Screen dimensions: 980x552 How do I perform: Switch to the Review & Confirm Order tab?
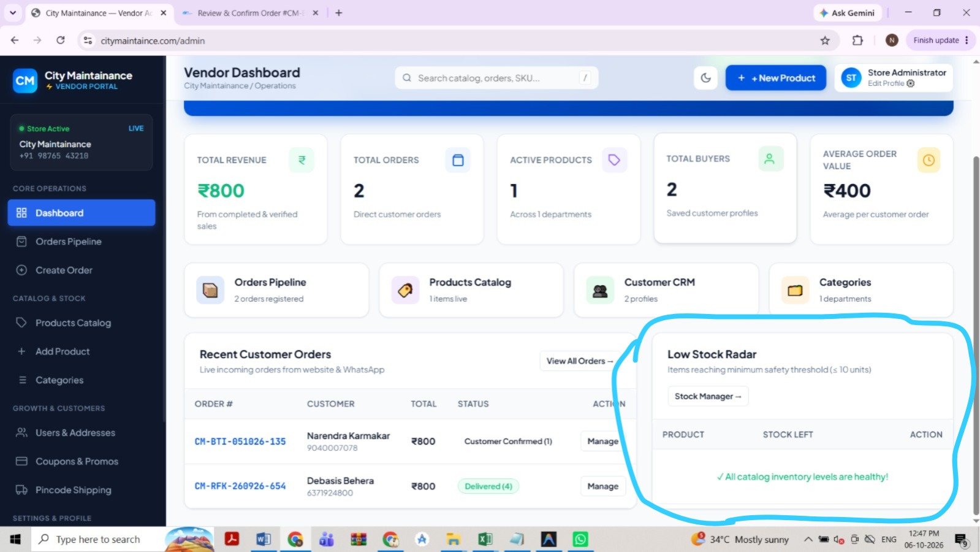pyautogui.click(x=249, y=13)
